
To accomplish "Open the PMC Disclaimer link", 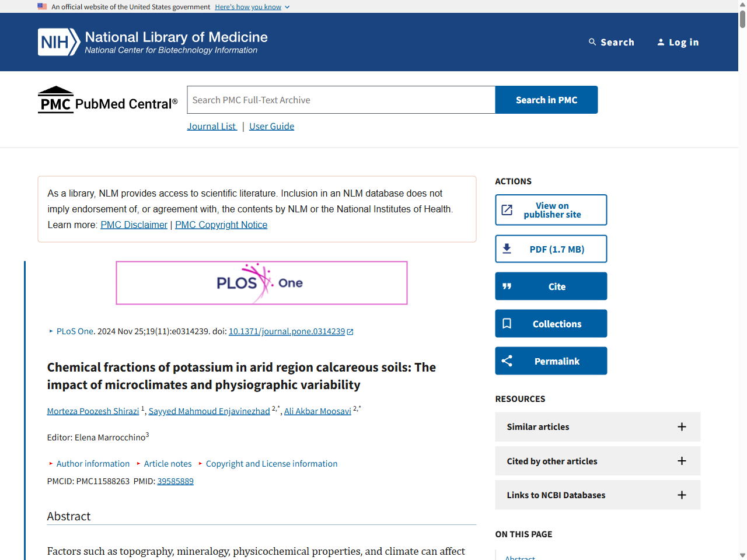I will coord(134,225).
